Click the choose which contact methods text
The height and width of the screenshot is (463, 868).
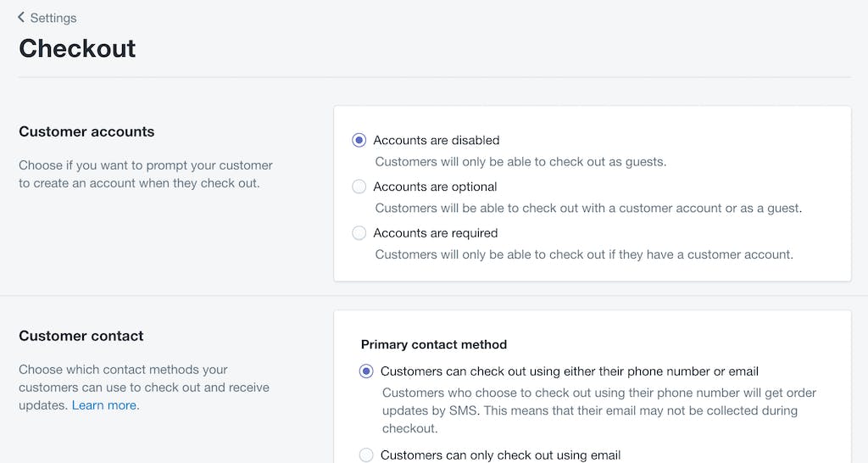(x=144, y=388)
